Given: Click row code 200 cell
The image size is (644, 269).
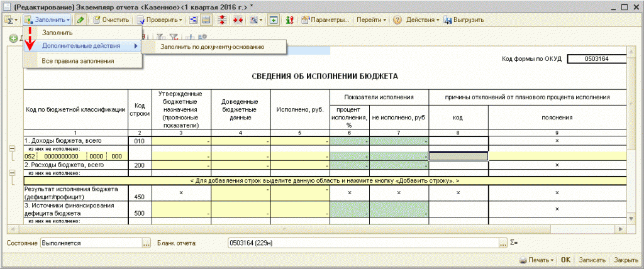Looking at the screenshot, I should [140, 165].
